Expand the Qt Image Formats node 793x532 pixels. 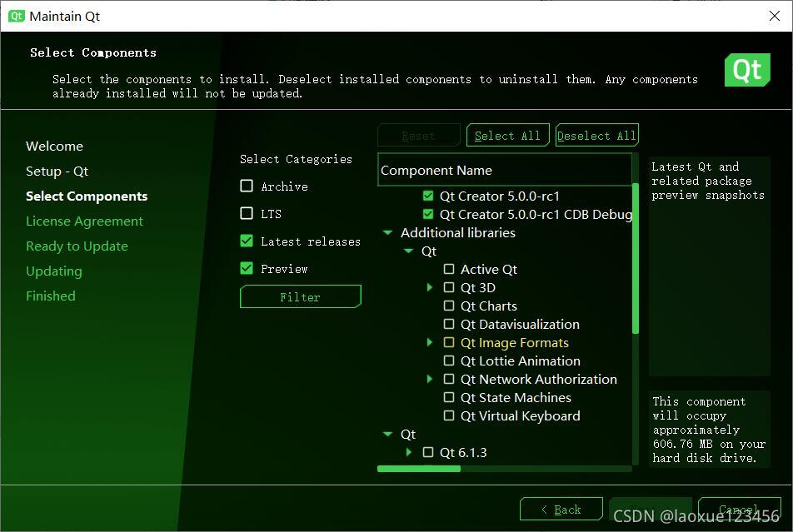pos(429,342)
